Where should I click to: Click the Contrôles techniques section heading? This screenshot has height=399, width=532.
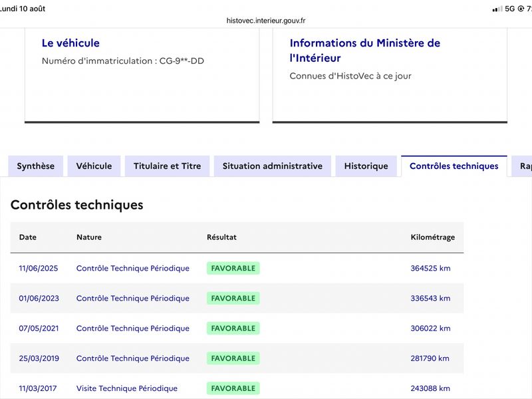tap(77, 205)
